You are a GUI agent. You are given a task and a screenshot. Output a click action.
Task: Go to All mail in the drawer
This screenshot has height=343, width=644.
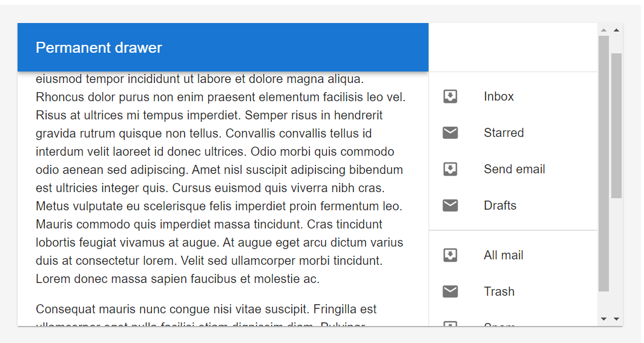[513, 255]
